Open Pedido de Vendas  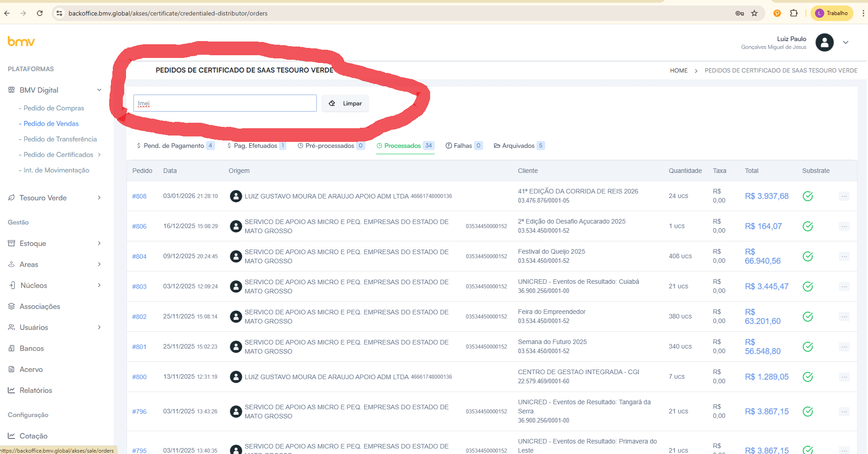click(x=51, y=124)
